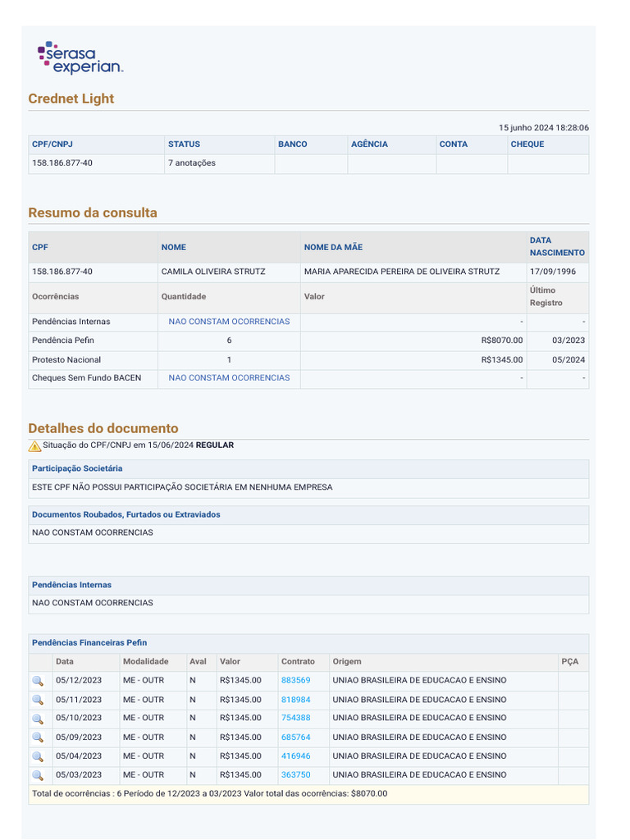The width and height of the screenshot is (630, 840).
Task: Click Documentos Roubados, Furtados ou Extraviados header
Action: [x=126, y=515]
